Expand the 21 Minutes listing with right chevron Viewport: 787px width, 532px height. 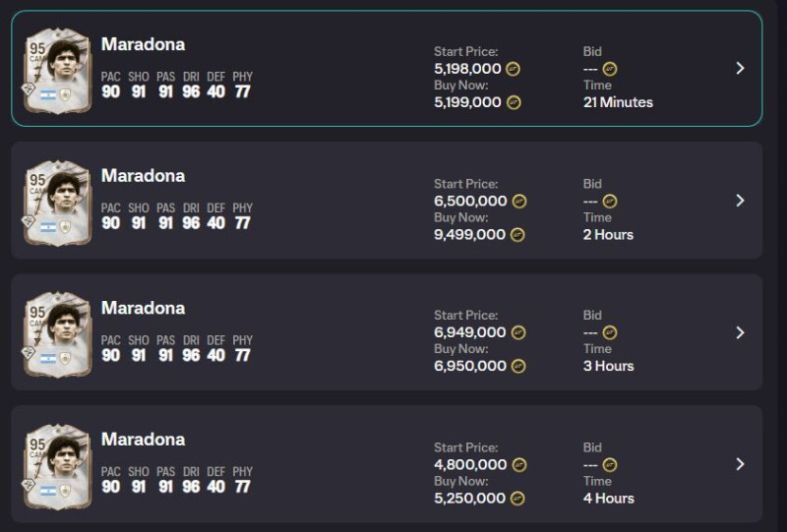(740, 69)
